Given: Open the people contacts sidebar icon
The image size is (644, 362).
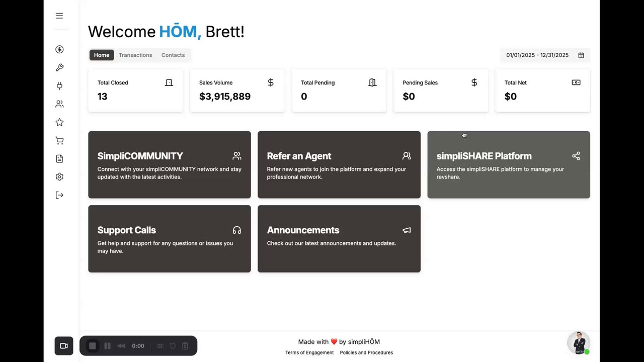Looking at the screenshot, I should click(59, 104).
